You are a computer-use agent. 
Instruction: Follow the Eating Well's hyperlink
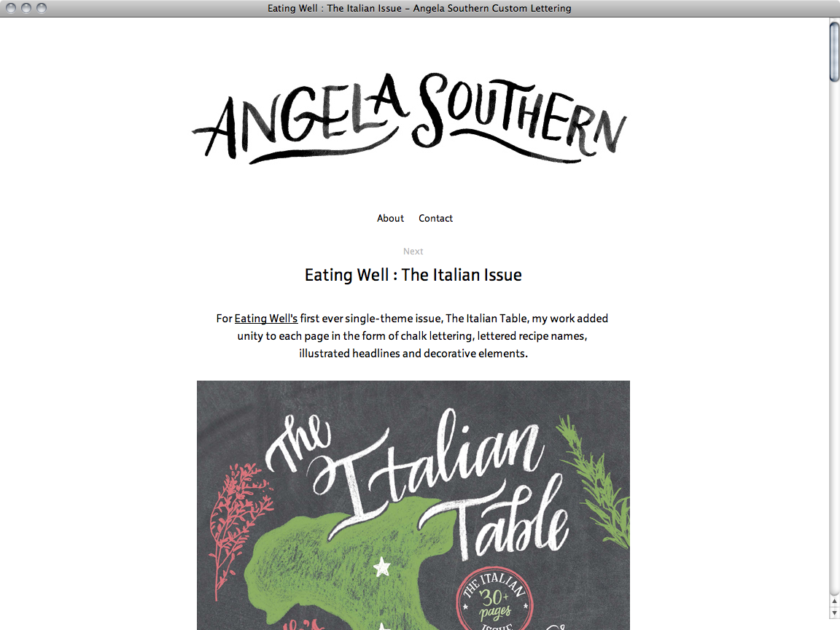coord(265,318)
